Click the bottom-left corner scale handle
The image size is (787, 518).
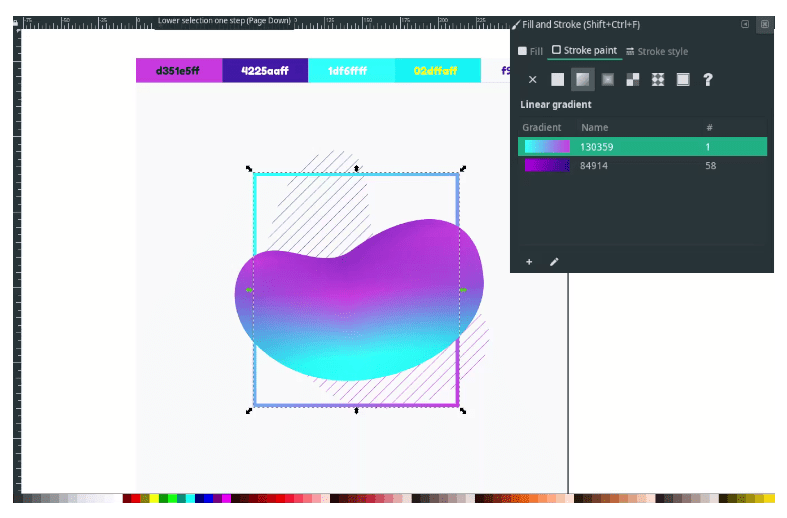(x=249, y=411)
